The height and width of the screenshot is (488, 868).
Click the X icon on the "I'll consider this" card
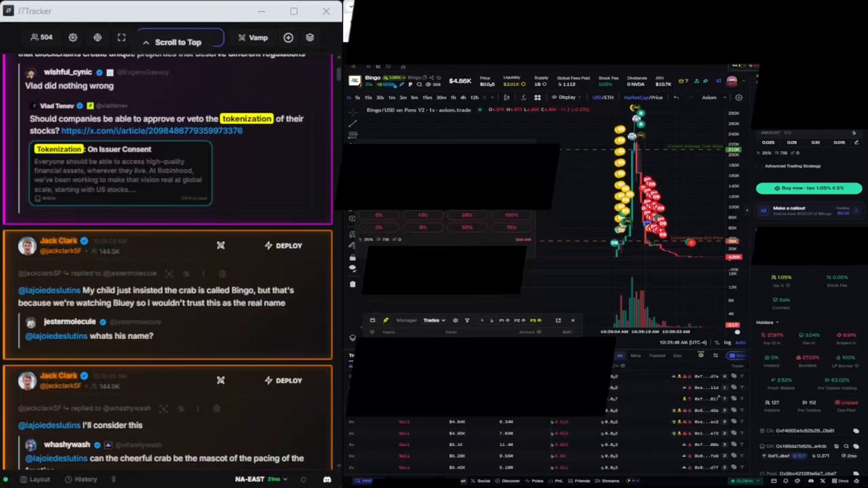point(221,380)
